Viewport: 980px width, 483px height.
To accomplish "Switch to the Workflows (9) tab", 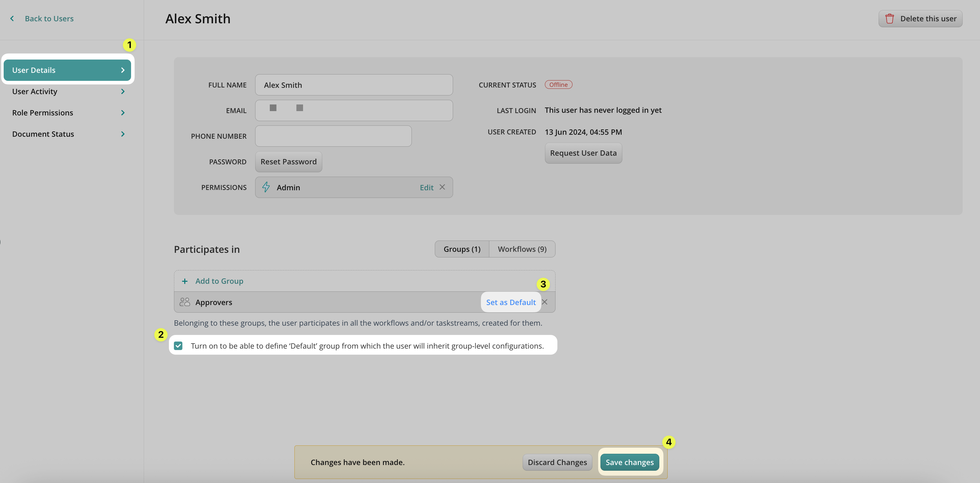I will click(x=522, y=249).
